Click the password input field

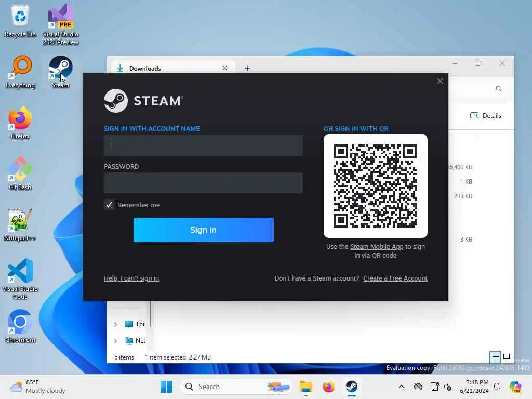(x=203, y=183)
